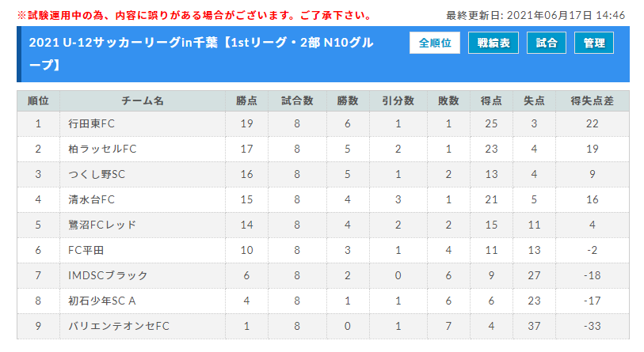The height and width of the screenshot is (352, 644).
Task: Click the 管理 button
Action: pos(594,43)
